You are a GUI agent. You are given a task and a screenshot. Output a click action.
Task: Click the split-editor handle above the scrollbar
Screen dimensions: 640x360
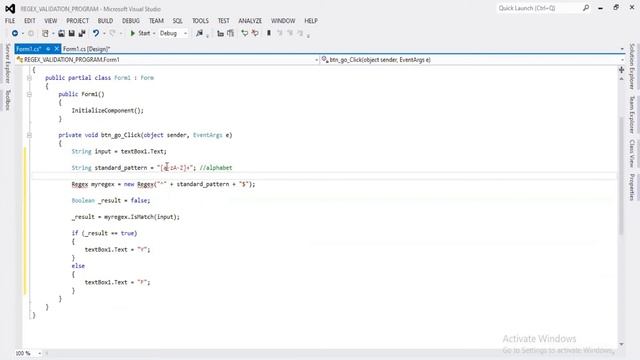click(621, 70)
